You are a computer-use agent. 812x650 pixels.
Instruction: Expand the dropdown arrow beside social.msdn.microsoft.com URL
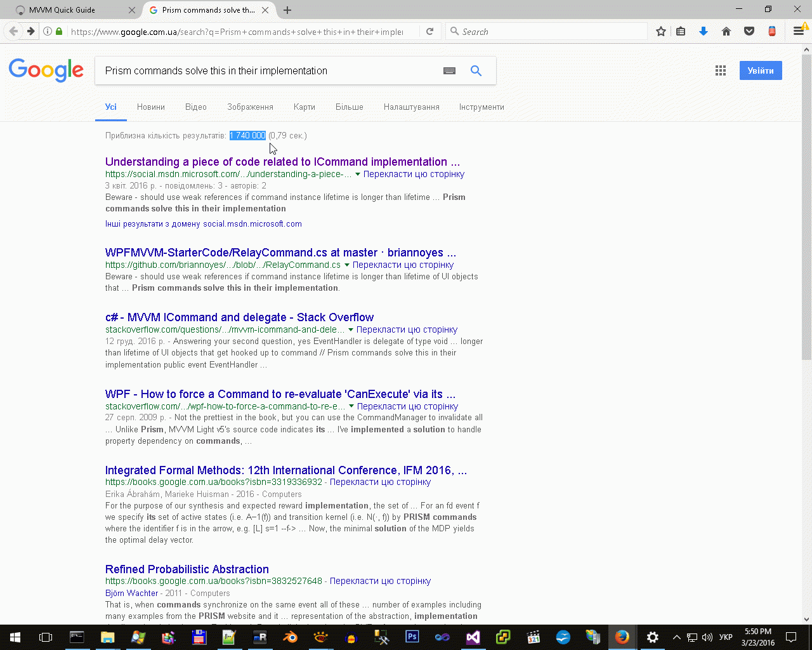[x=358, y=175]
